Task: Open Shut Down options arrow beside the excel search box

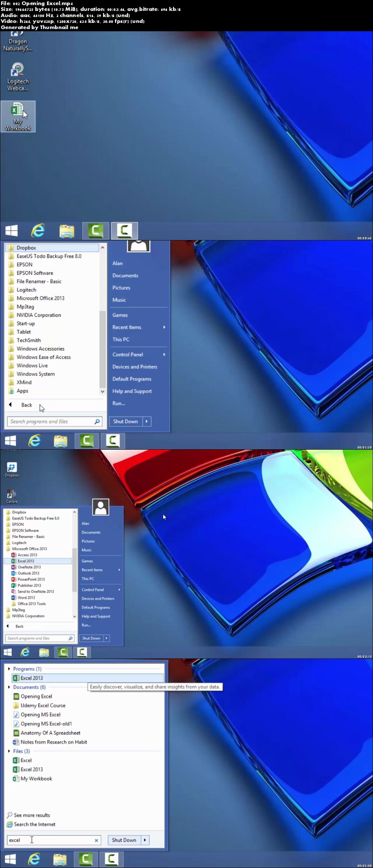Action: [145, 840]
